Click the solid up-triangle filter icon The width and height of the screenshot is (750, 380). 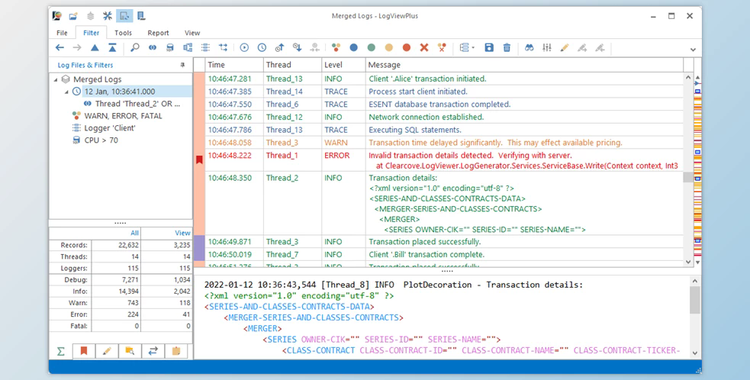(95, 47)
